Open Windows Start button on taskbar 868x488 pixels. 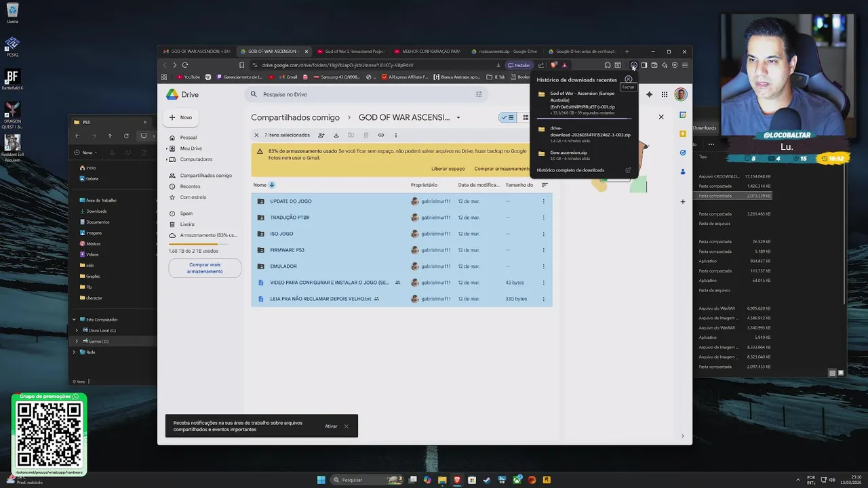coord(321,480)
